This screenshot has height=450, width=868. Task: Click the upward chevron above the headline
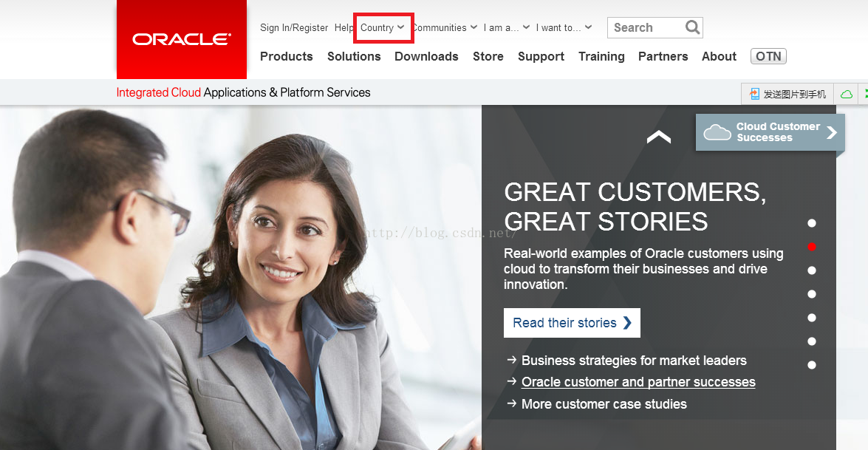(x=659, y=137)
